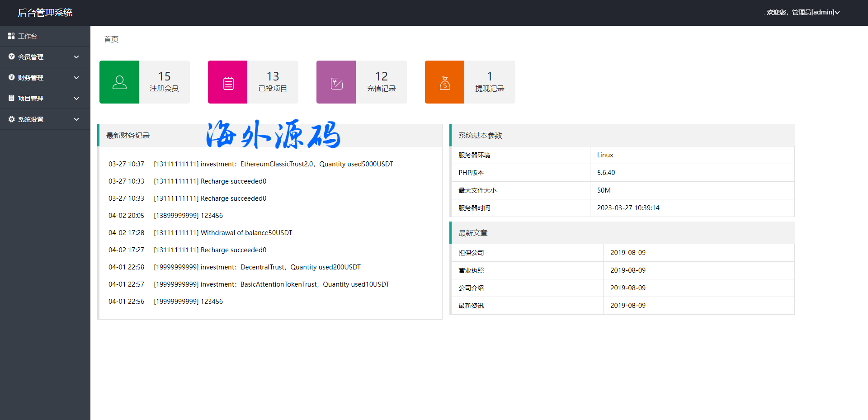Click the purple recharge records icon
Screen dimensions: 868x420
tap(336, 83)
